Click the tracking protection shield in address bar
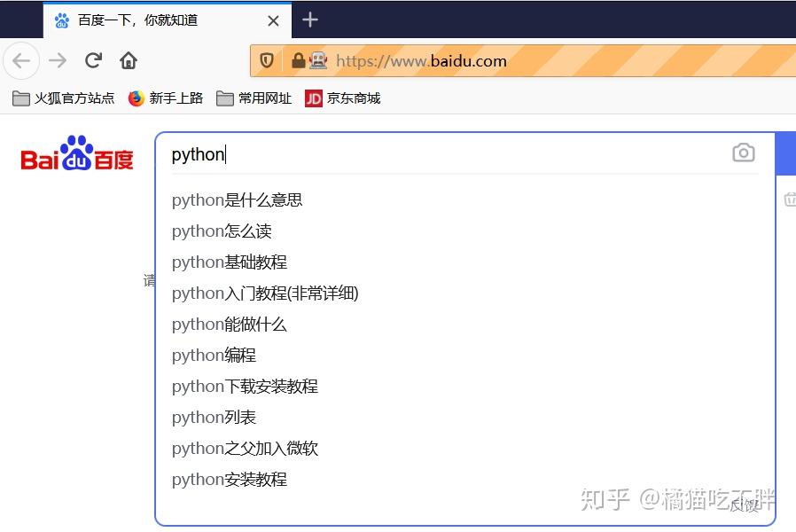Screen dimensions: 796x532 click(x=266, y=60)
